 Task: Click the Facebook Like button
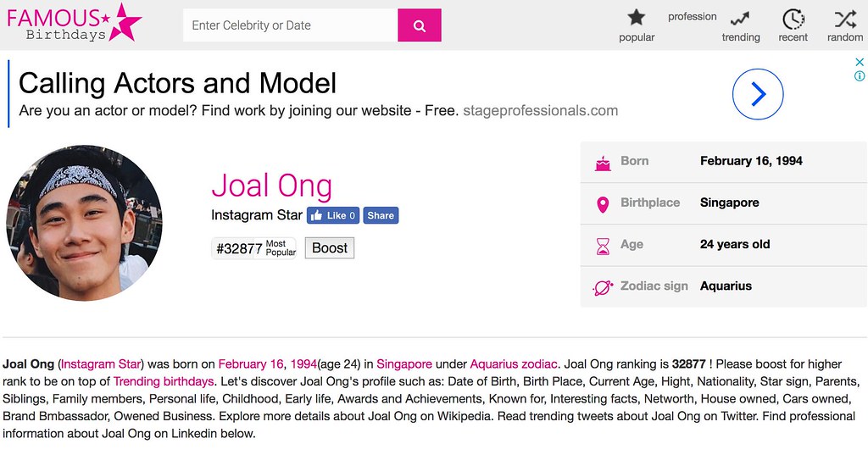click(x=333, y=215)
